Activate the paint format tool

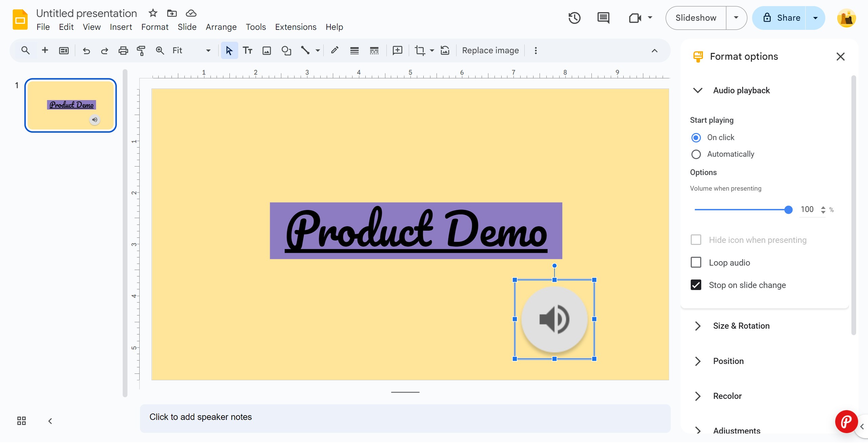141,51
